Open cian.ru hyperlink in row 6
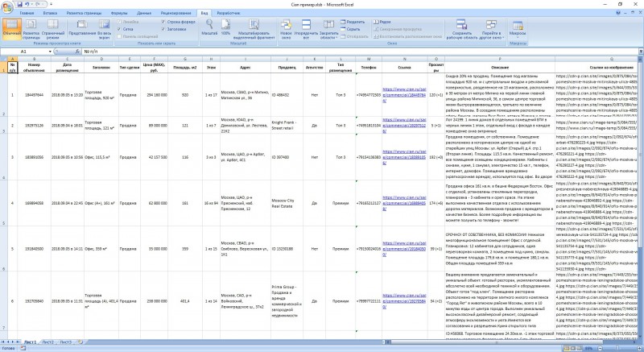Image resolution: width=644 pixels, height=352 pixels. pos(404,301)
